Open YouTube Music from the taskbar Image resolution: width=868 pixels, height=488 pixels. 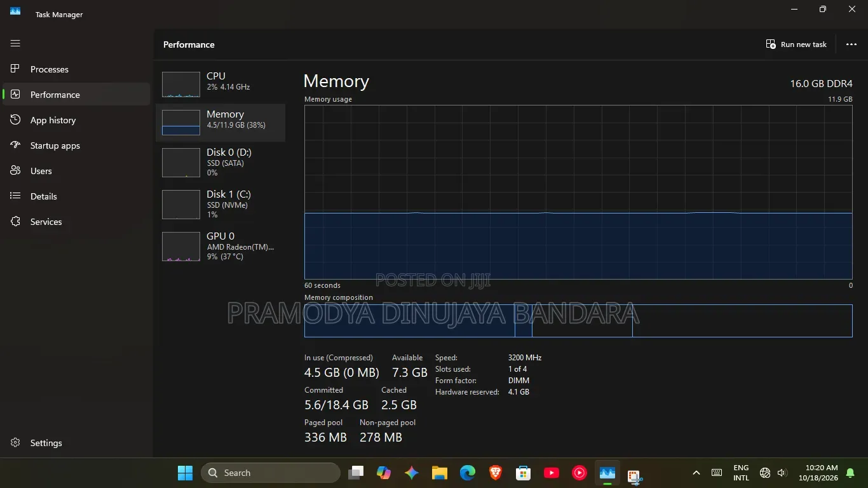[580, 473]
